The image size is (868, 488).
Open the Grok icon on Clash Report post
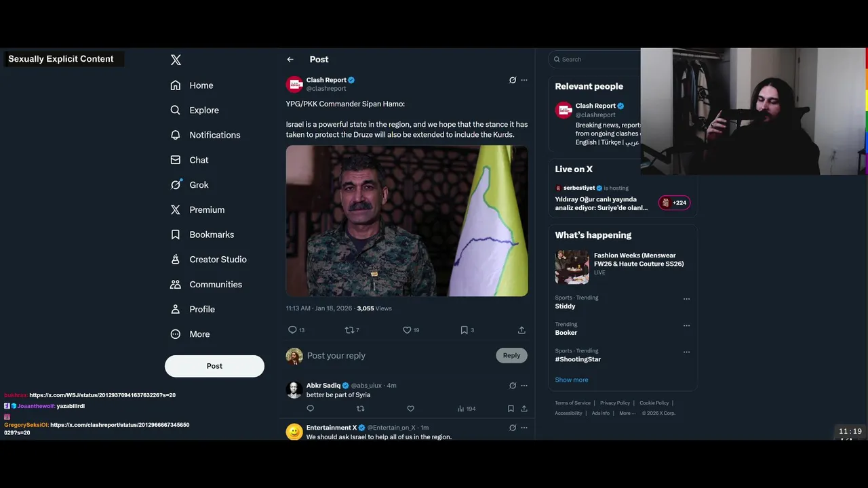tap(513, 80)
